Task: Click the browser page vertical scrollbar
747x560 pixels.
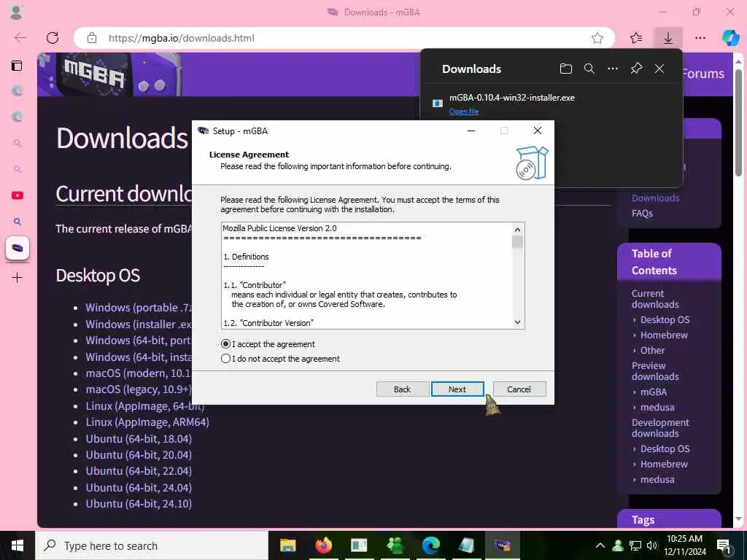Action: [738, 122]
